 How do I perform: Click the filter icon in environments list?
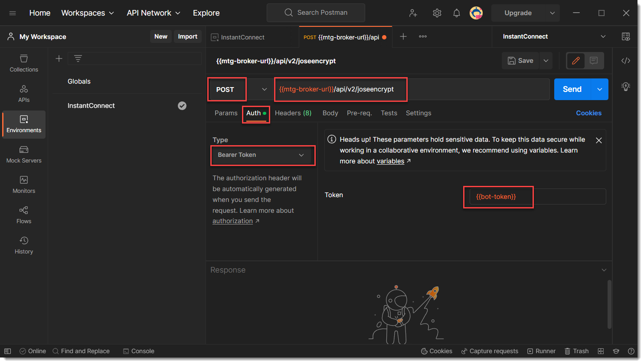[78, 58]
